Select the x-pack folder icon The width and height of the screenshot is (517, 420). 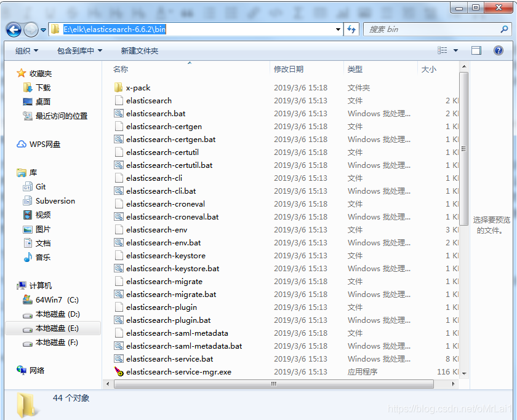(x=119, y=87)
